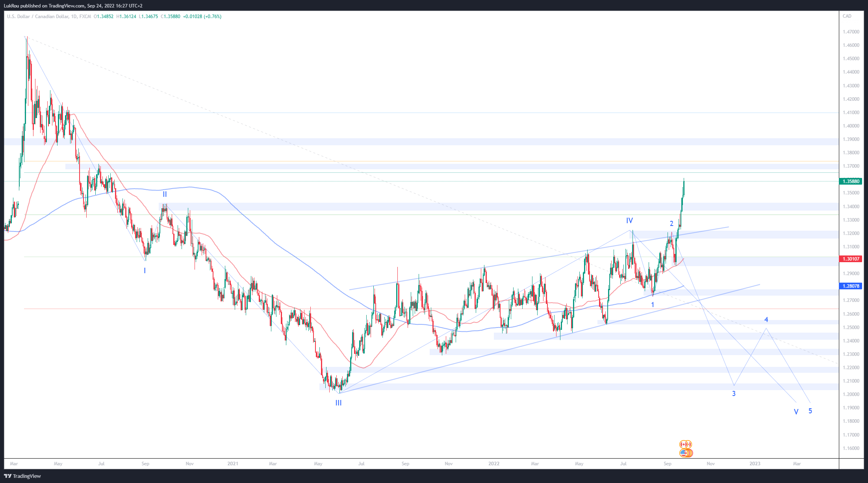Select the wave 5 projection label

coord(810,411)
